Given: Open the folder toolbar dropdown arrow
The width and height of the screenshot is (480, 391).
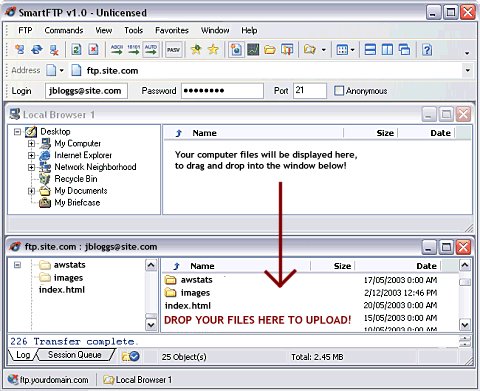Looking at the screenshot, I should (x=324, y=50).
